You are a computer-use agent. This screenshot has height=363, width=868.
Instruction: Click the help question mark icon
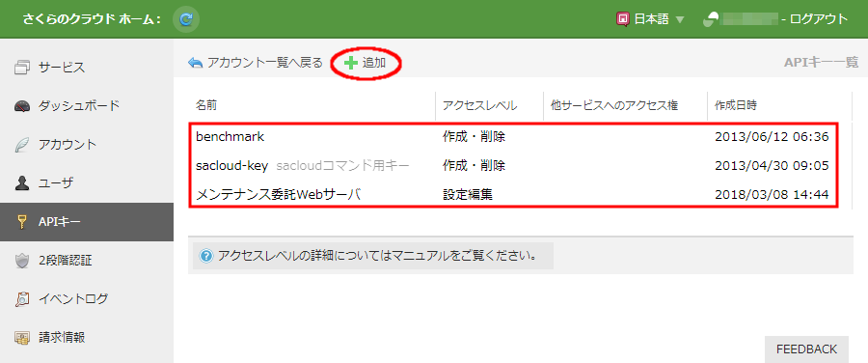pos(206,256)
